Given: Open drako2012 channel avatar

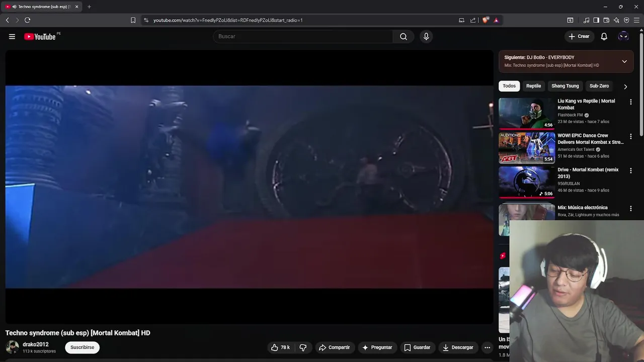Looking at the screenshot, I should point(12,347).
